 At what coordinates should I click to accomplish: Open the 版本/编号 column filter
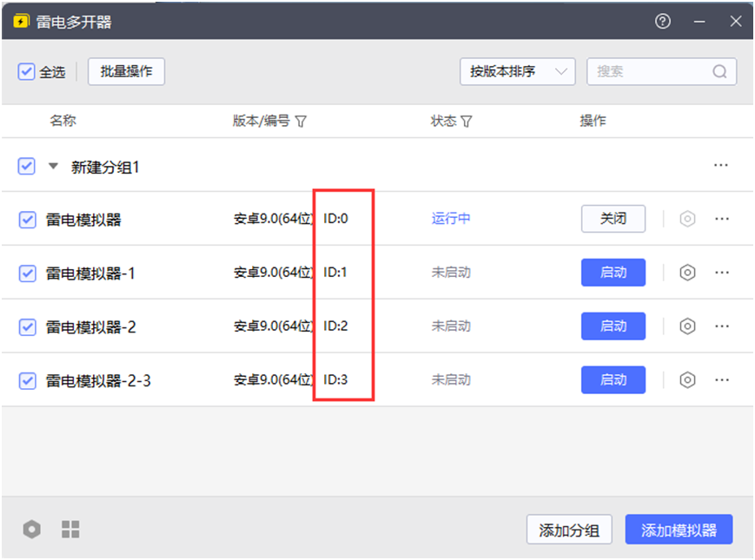301,122
